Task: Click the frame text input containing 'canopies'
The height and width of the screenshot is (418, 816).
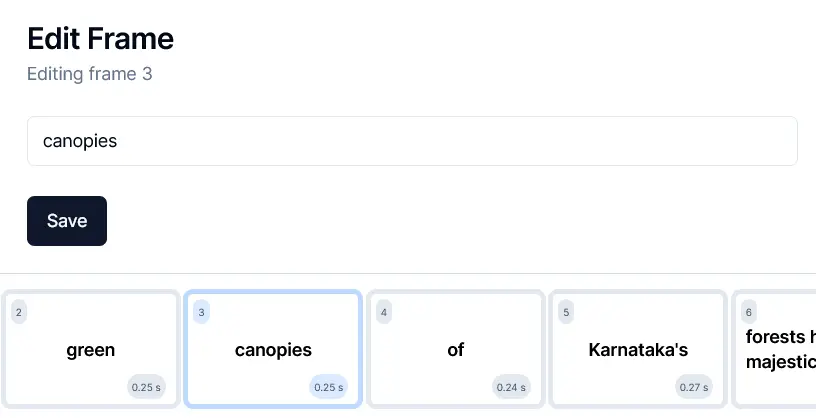Action: [x=412, y=141]
